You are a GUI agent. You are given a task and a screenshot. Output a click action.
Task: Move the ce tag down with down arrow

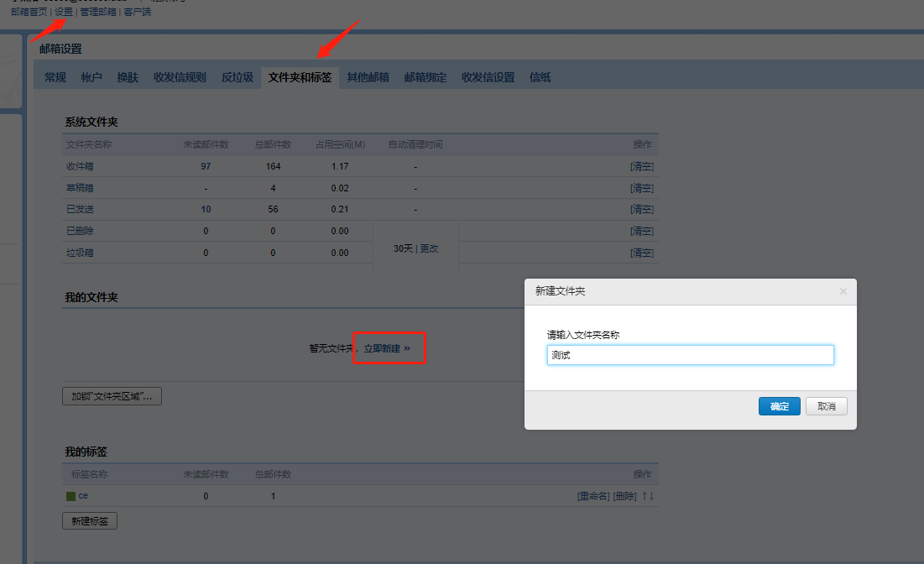tap(651, 496)
